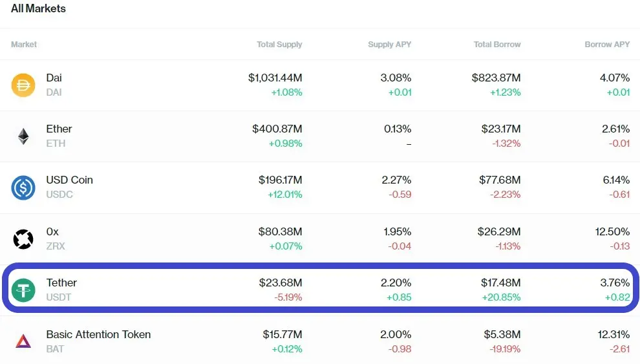Click USD Coin supply APY 2.27%
The width and height of the screenshot is (640, 364).
coord(396,180)
